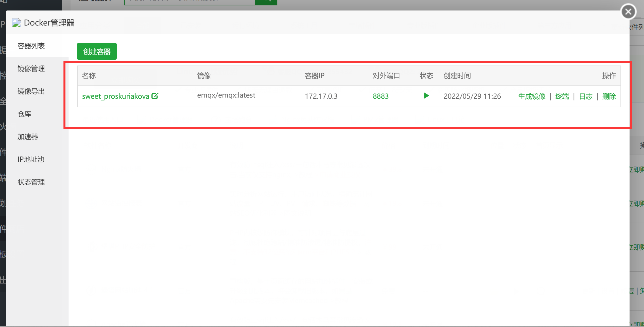Open the IP地址池 tab
Image resolution: width=644 pixels, height=327 pixels.
(31, 159)
